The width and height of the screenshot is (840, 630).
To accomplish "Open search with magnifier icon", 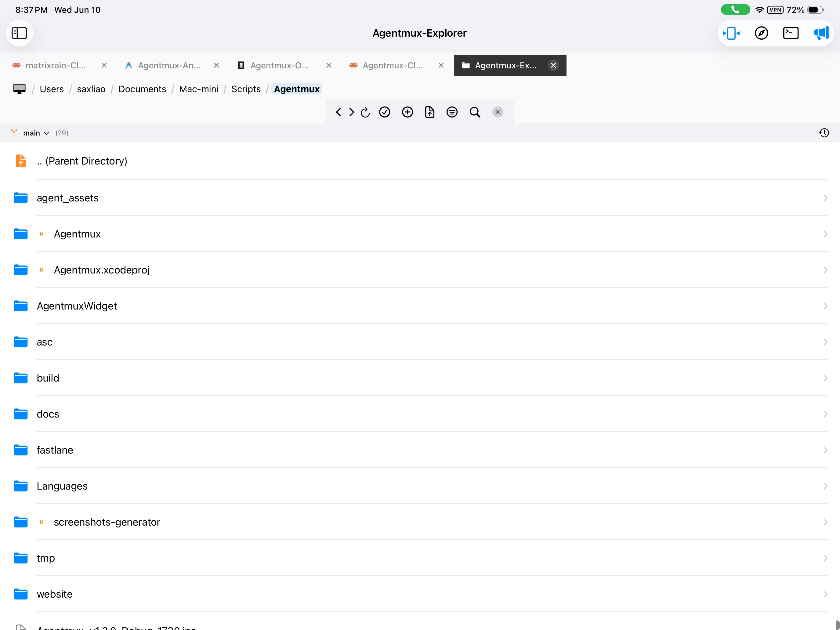I will [x=475, y=112].
